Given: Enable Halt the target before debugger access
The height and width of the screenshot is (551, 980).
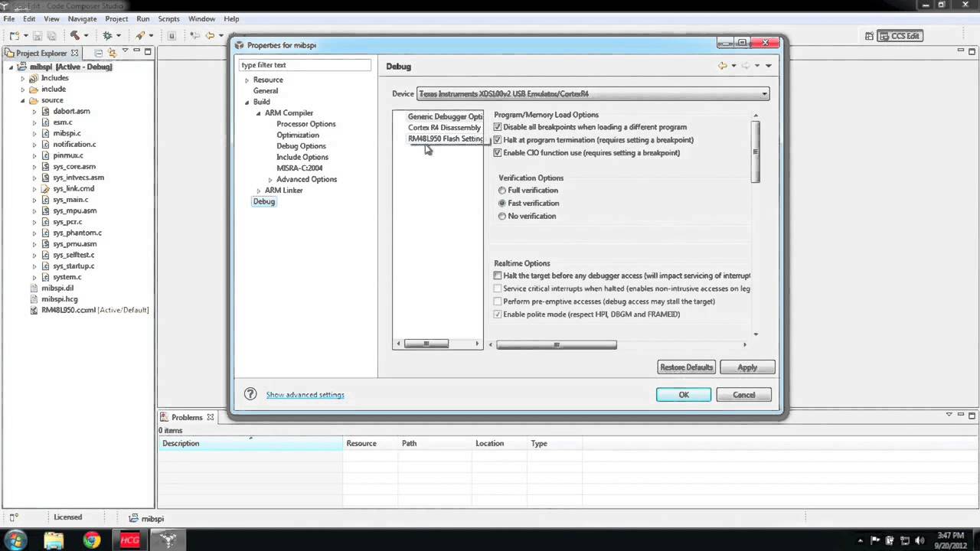Looking at the screenshot, I should tap(498, 275).
